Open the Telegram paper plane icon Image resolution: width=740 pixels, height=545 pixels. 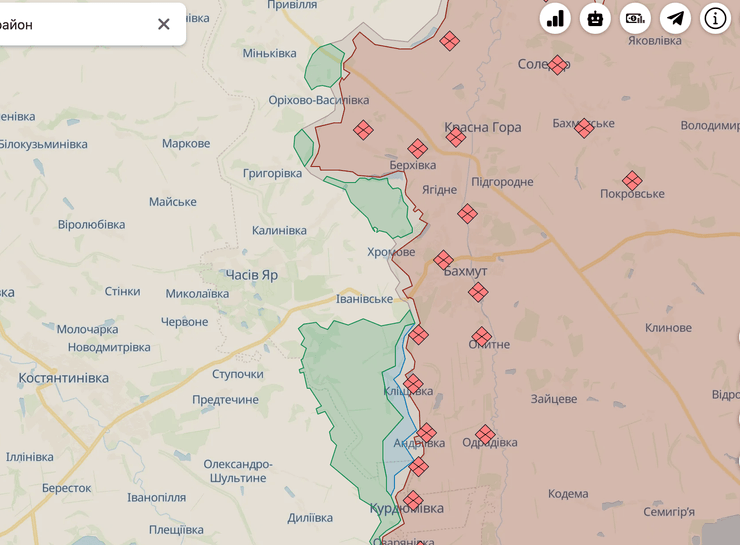point(675,18)
